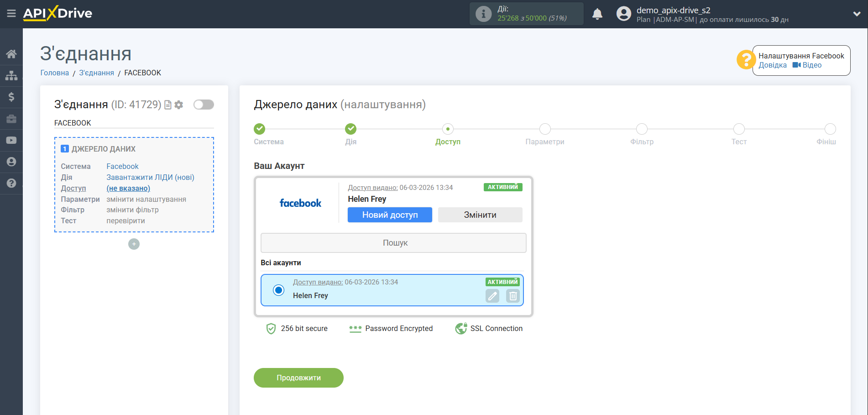This screenshot has height=415, width=868.
Task: Click the home icon in the sidebar
Action: click(11, 53)
